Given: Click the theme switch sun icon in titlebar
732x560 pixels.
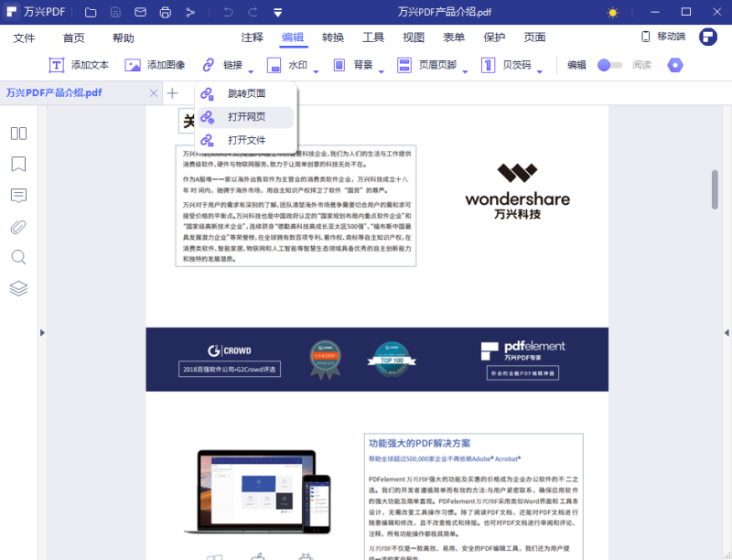Looking at the screenshot, I should (611, 12).
